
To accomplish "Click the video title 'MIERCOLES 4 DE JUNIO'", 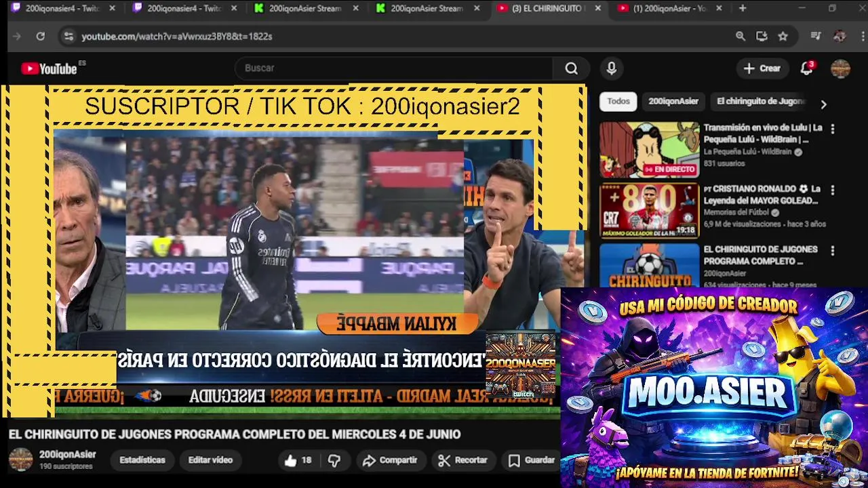I will (235, 434).
